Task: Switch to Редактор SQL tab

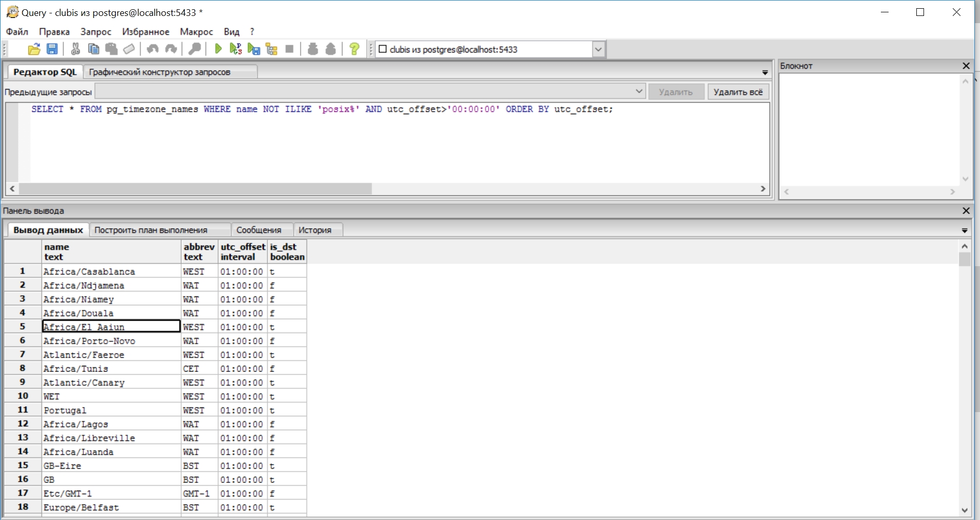Action: 45,72
